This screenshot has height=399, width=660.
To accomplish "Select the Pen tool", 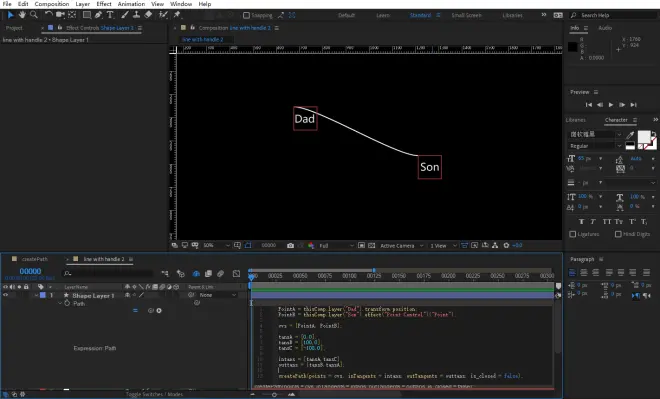I will pyautogui.click(x=98, y=15).
